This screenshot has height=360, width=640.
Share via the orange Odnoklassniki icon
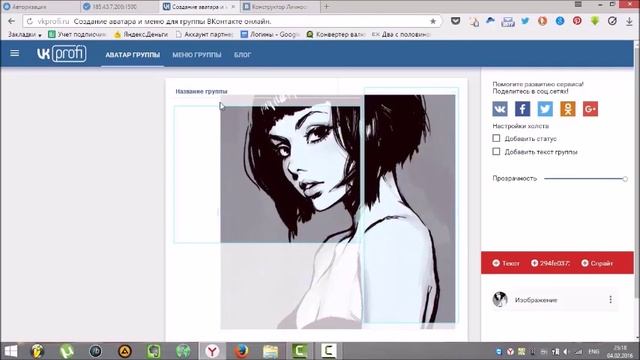(568, 109)
